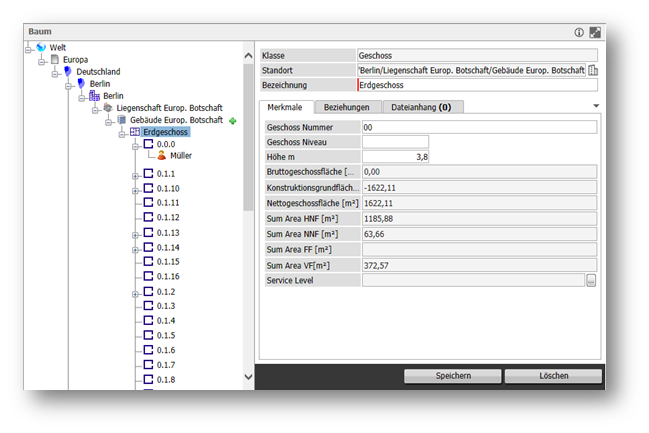Viewport: 649px width, 433px height.
Task: Switch to the Beziehungen tab
Action: click(x=347, y=107)
